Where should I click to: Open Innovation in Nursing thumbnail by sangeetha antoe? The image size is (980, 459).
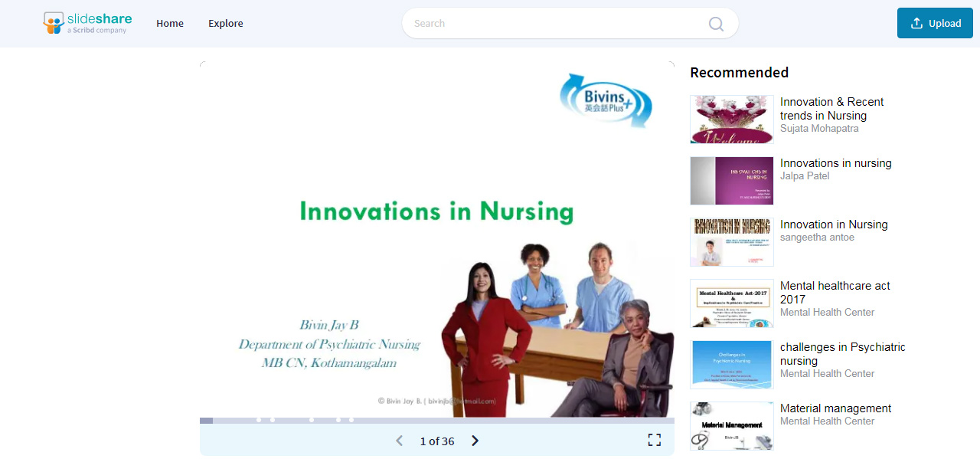point(732,242)
